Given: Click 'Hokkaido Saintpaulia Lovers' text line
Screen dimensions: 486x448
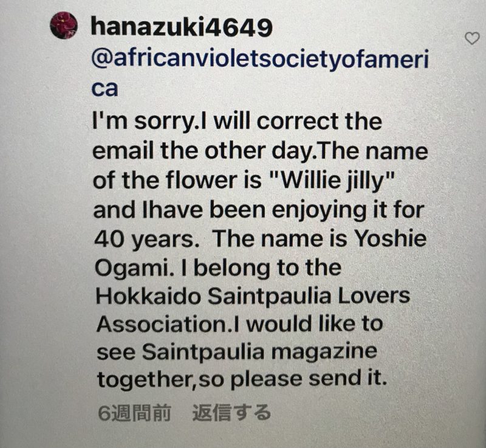Looking at the screenshot, I should click(x=253, y=296).
